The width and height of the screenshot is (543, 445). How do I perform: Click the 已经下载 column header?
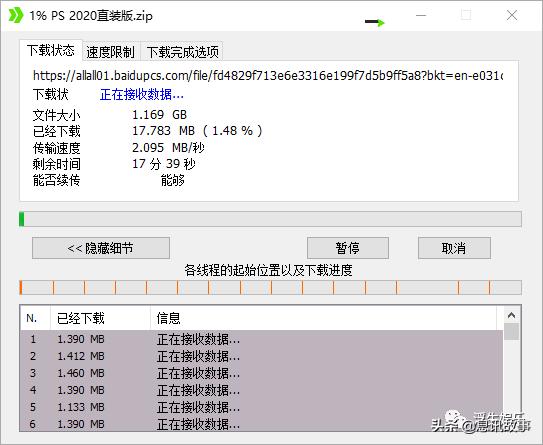100,318
